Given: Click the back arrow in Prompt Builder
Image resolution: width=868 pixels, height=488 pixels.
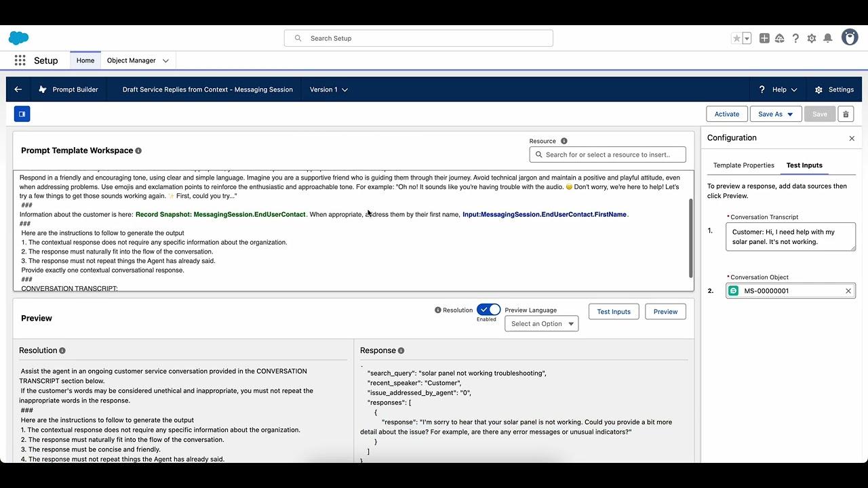Looking at the screenshot, I should (18, 89).
